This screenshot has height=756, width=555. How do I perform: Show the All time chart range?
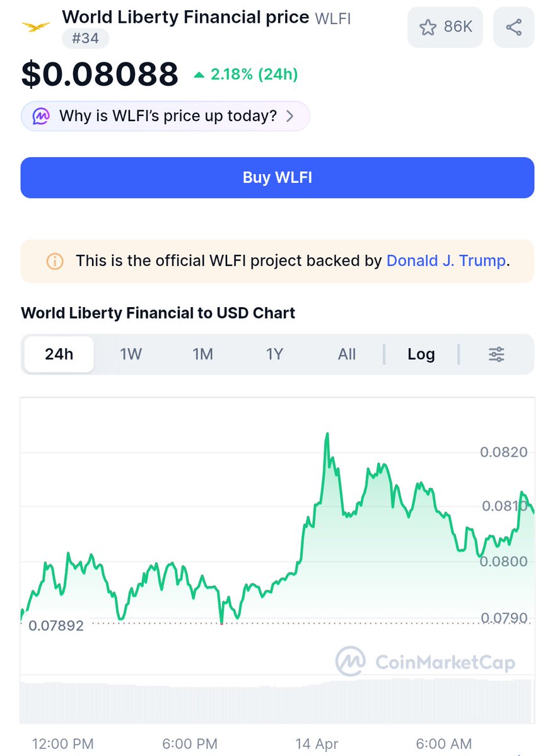pos(347,354)
